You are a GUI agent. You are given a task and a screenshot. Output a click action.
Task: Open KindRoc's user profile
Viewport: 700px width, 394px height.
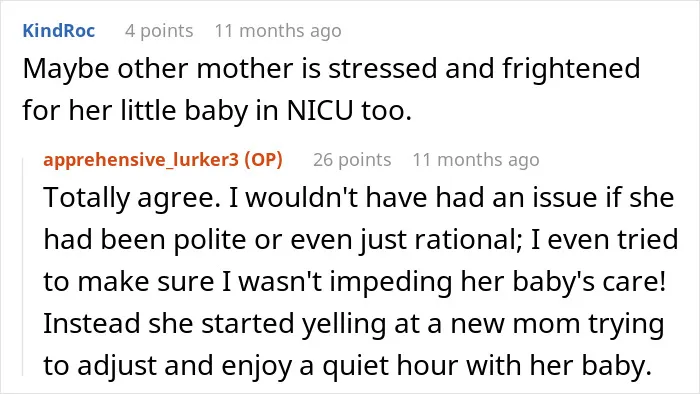coord(58,31)
